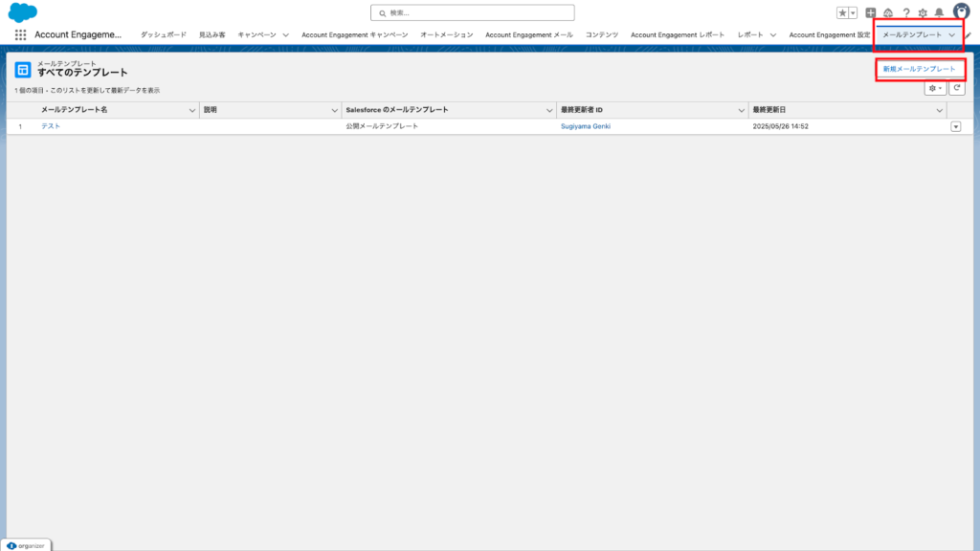Screen dimensions: 980x551
Task: Sort by 最終更新者 ID column header
Action: 582,110
